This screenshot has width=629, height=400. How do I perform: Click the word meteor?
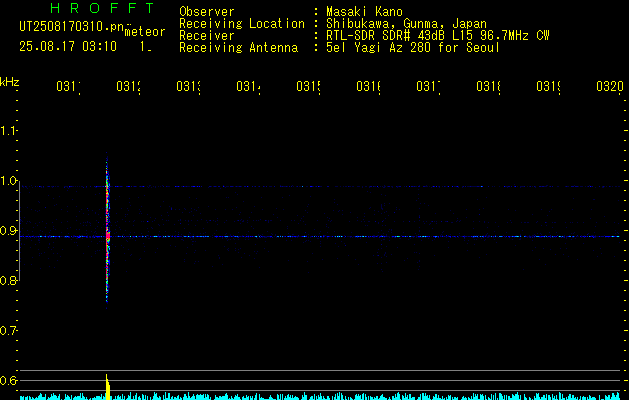point(145,32)
